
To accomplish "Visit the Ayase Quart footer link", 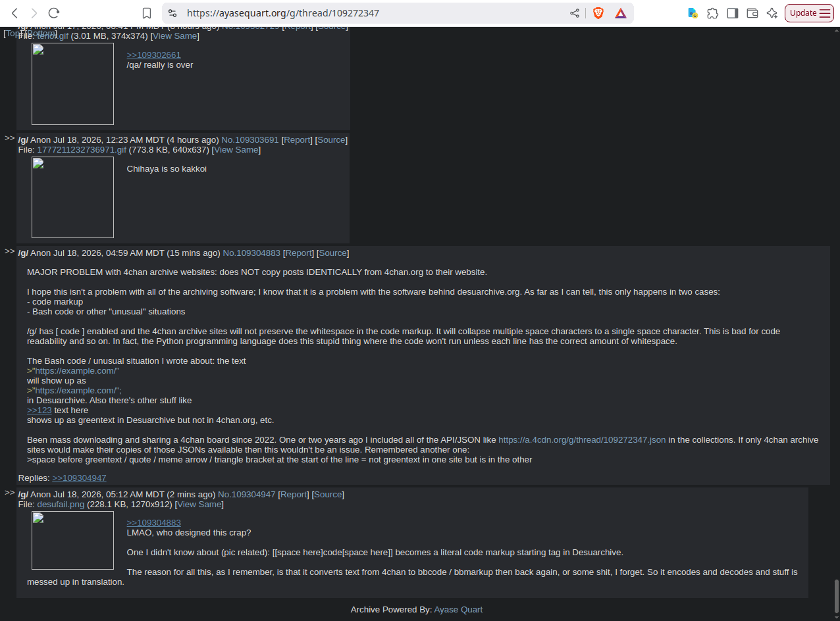I will (x=458, y=610).
